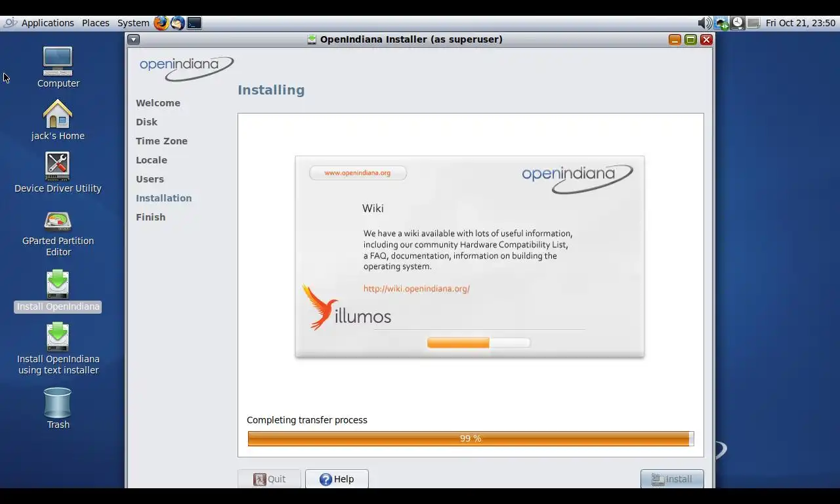Minimize the OpenIndiana Installer window
Screen dimensions: 840x504
(x=675, y=39)
